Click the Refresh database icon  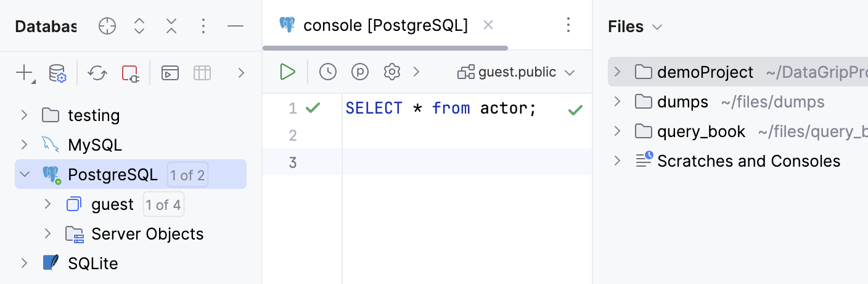click(x=97, y=73)
